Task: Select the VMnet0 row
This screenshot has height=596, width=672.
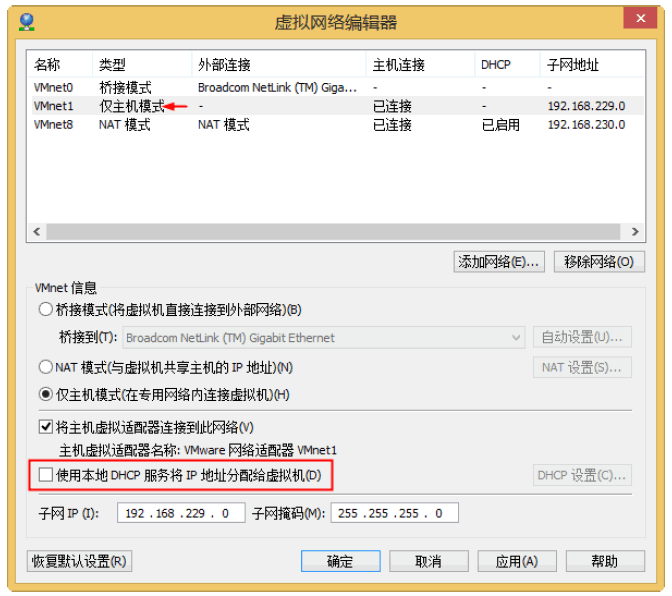Action: point(338,87)
